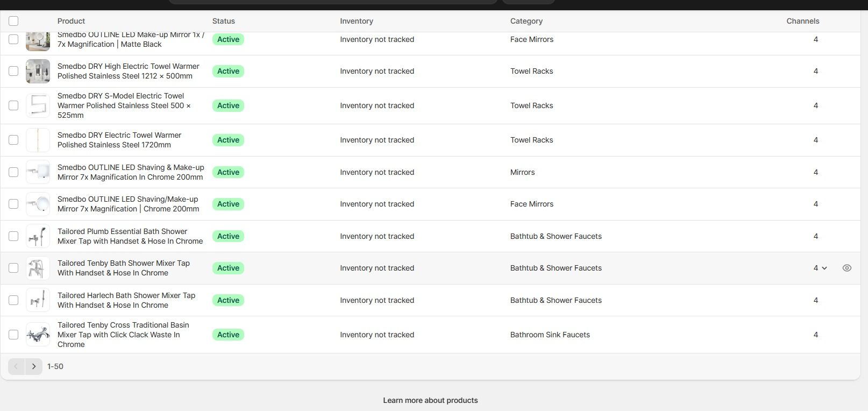
Task: Select checkbox for Towel Warmer 1720mm
Action: [x=13, y=140]
